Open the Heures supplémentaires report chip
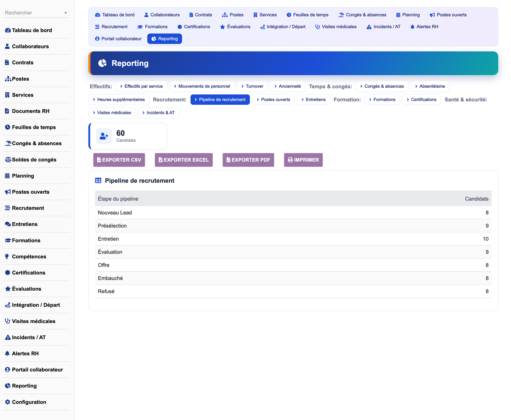This screenshot has height=420, width=511. (119, 100)
